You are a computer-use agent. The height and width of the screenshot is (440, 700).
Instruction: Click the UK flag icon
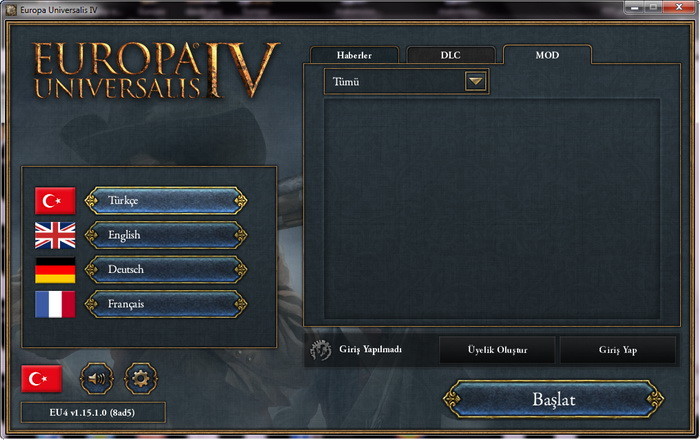pyautogui.click(x=55, y=235)
